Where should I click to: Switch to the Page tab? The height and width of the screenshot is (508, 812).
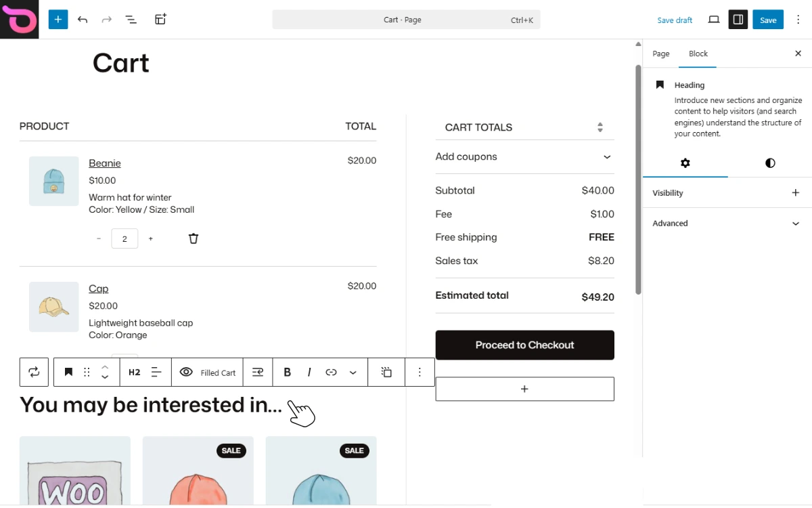click(661, 54)
